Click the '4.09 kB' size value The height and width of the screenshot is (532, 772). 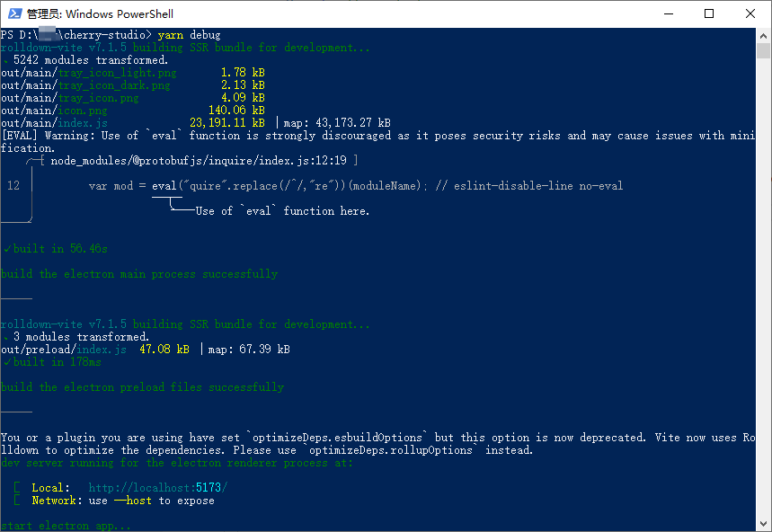(243, 98)
